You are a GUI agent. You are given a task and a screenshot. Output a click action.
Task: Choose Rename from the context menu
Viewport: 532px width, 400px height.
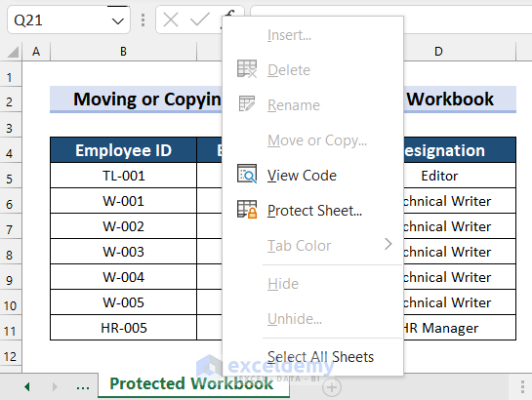tap(312, 105)
